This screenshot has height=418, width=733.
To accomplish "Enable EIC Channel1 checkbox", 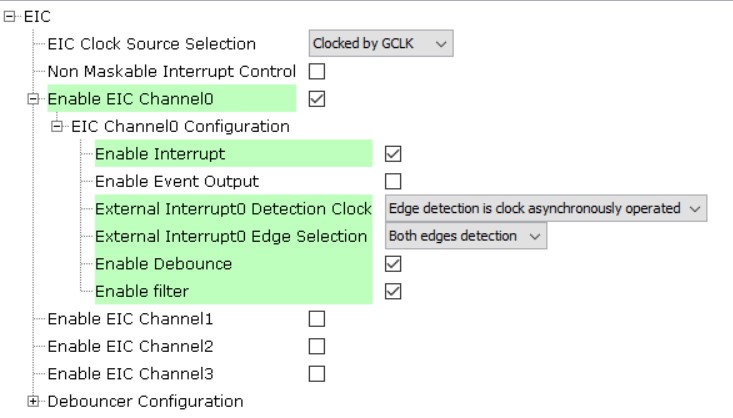I will [317, 319].
